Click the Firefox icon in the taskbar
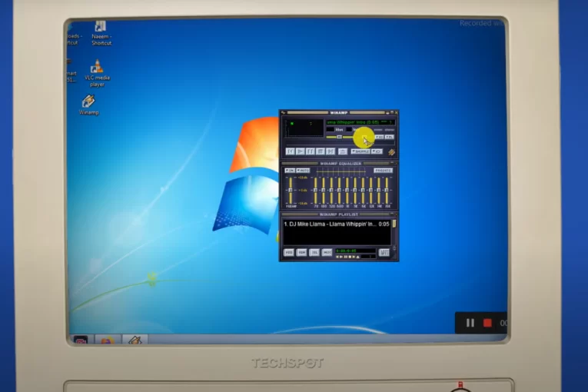 click(x=108, y=341)
